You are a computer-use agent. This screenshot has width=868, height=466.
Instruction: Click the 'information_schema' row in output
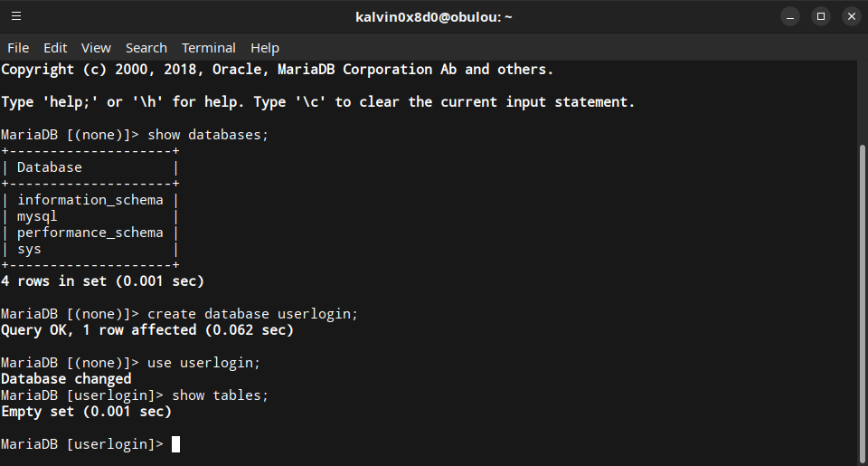[x=90, y=200]
